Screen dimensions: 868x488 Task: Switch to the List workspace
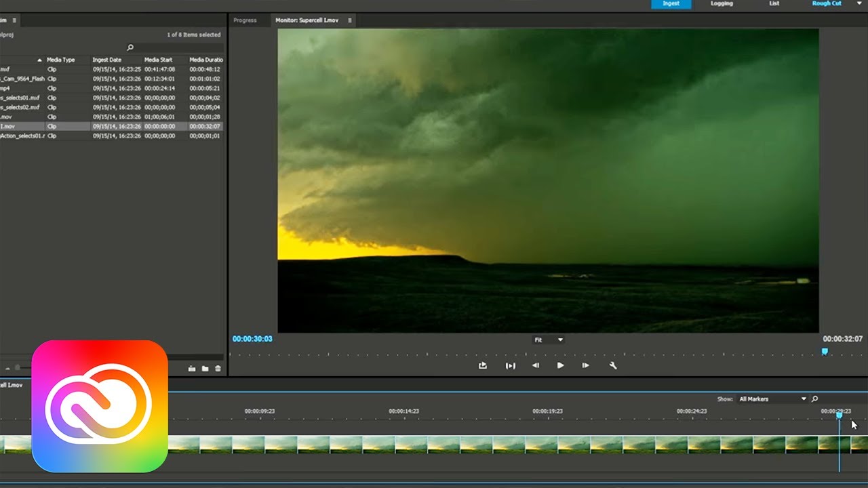pos(774,3)
